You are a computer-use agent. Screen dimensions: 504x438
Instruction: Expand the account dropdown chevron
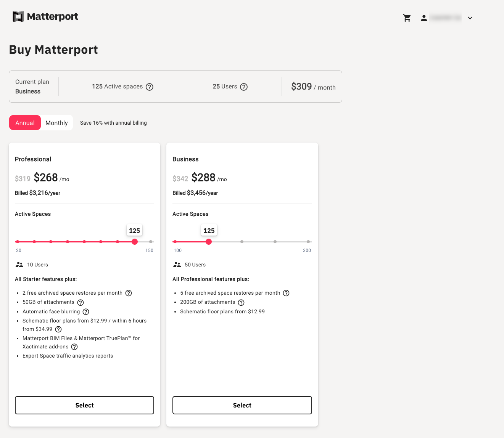pyautogui.click(x=470, y=18)
